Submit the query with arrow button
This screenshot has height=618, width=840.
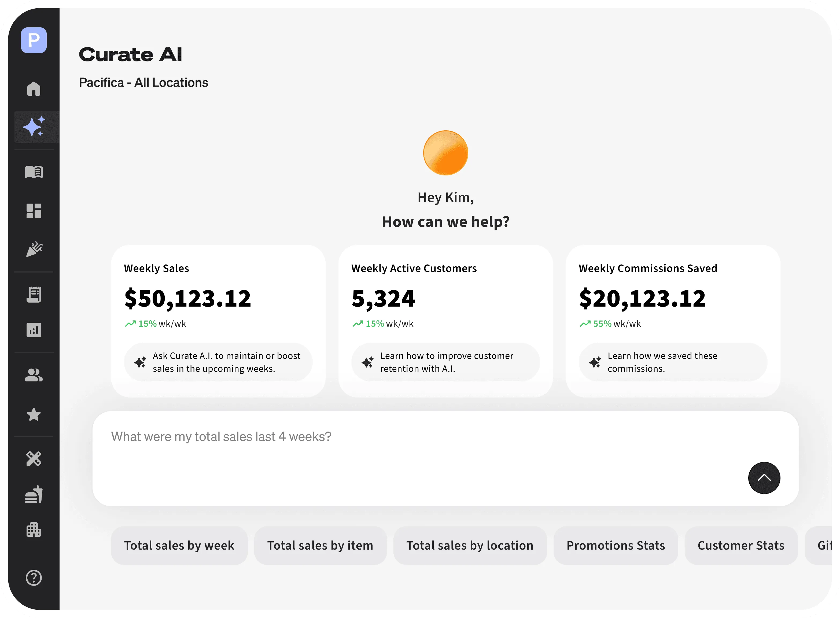click(764, 478)
